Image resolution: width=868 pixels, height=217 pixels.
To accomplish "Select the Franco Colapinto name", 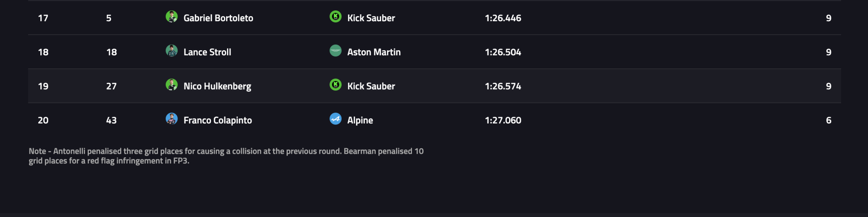I will coord(217,120).
